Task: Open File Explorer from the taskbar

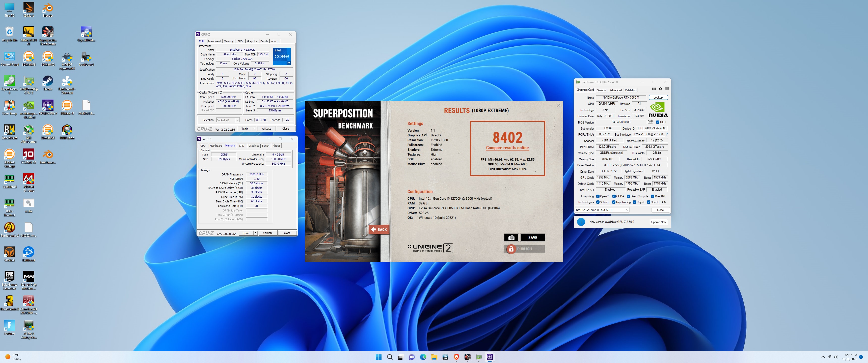Action: tap(434, 357)
